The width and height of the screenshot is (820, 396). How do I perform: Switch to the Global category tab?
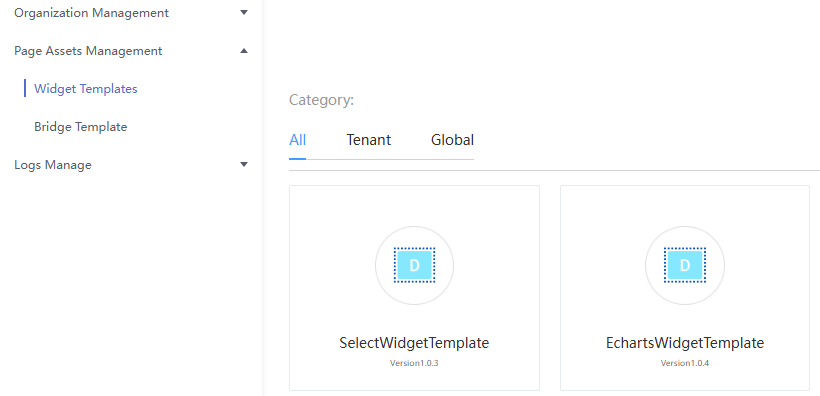point(452,140)
